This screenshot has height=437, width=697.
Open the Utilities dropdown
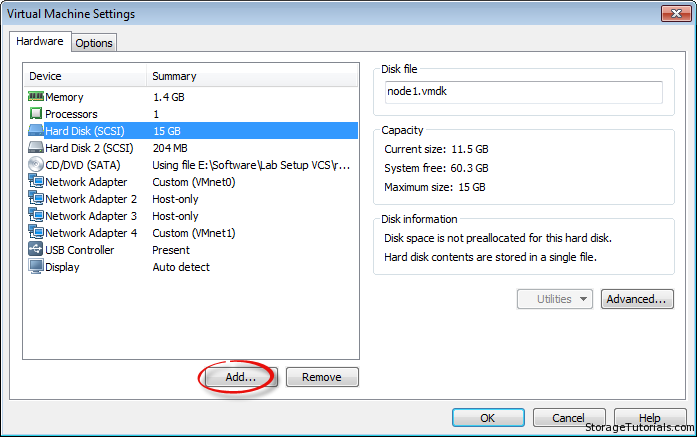click(555, 299)
